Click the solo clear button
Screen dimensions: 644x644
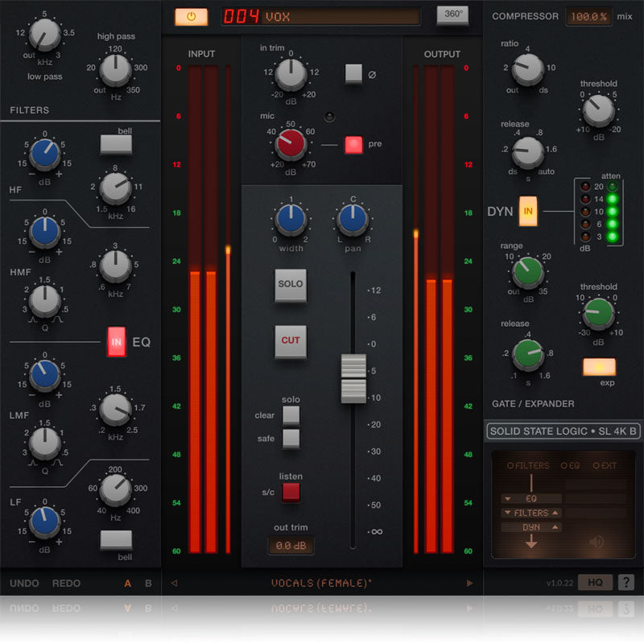click(x=291, y=415)
